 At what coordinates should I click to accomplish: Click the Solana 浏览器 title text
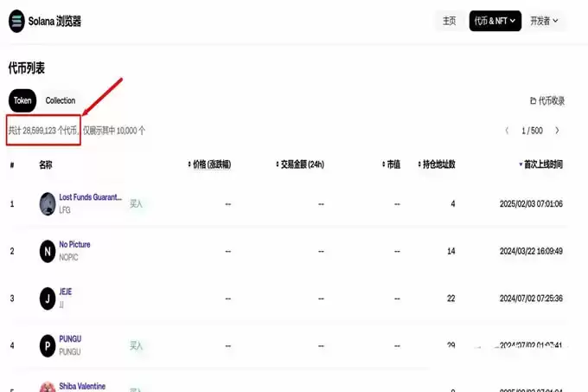coord(54,22)
